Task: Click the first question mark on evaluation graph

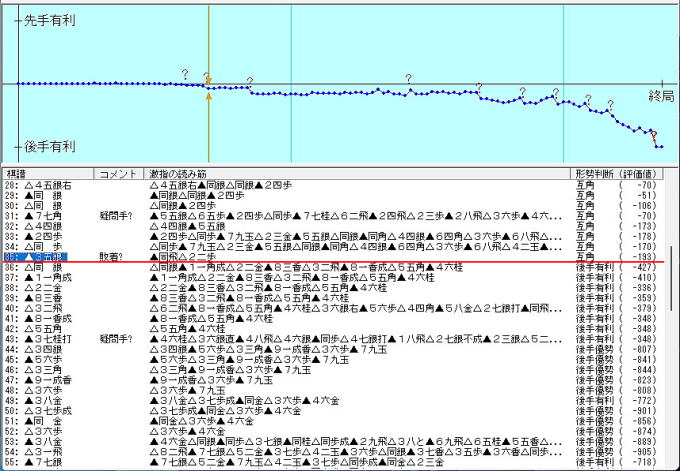Action: click(185, 74)
